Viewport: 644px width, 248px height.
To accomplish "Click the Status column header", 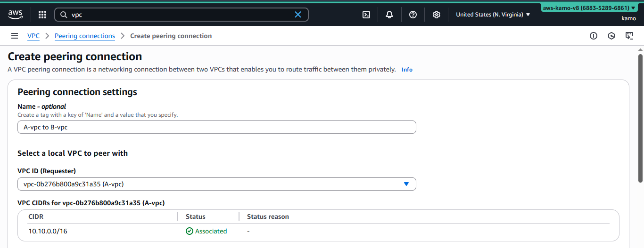I will click(x=196, y=216).
